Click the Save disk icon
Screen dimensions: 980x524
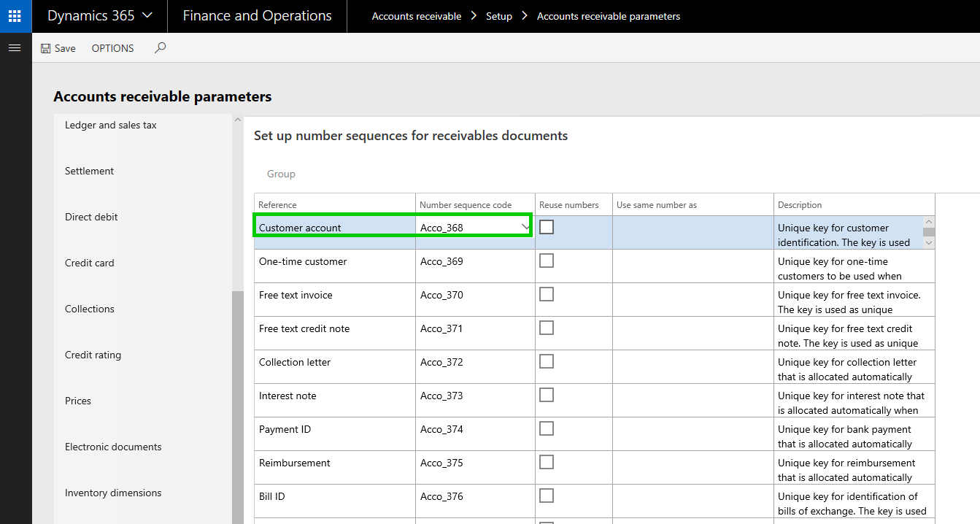(46, 48)
